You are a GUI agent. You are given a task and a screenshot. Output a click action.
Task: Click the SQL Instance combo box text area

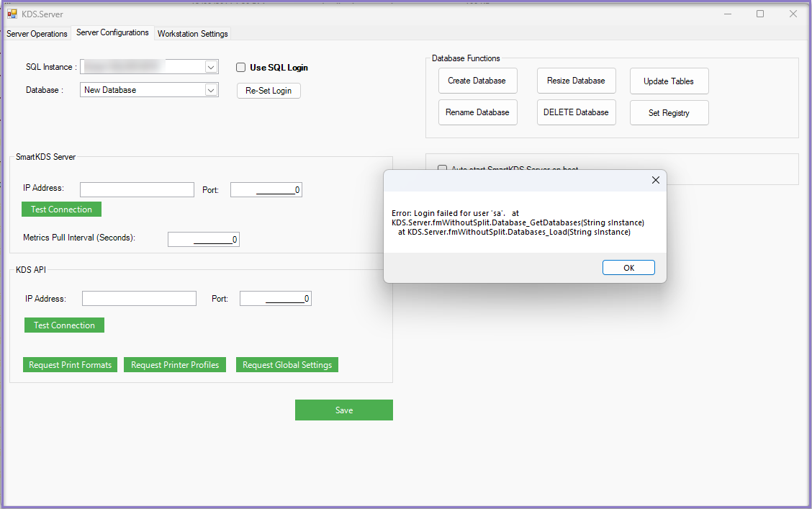[143, 67]
